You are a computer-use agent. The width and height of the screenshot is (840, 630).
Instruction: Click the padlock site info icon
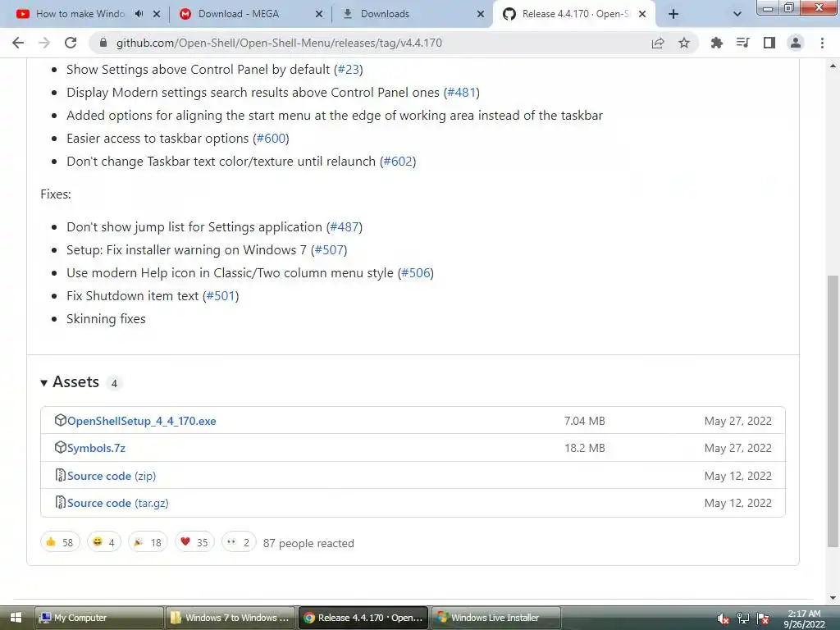coord(103,43)
